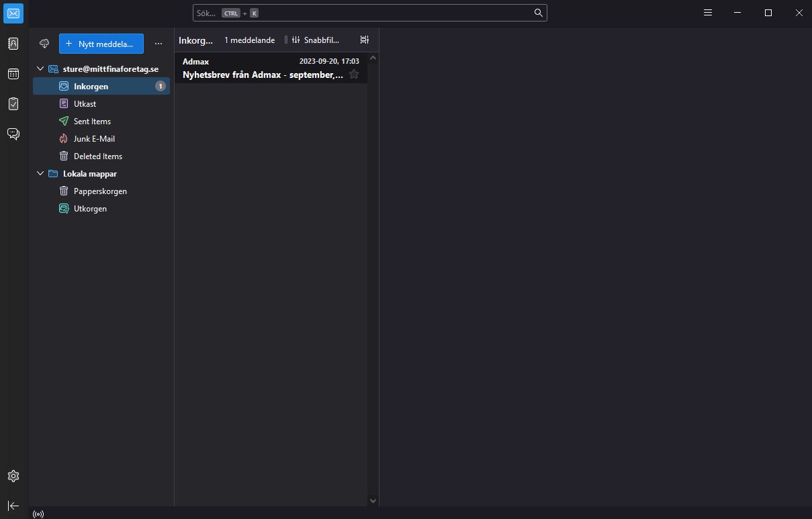Screen dimensions: 812x519
Task: Open the Mail space icon
Action: (13, 13)
